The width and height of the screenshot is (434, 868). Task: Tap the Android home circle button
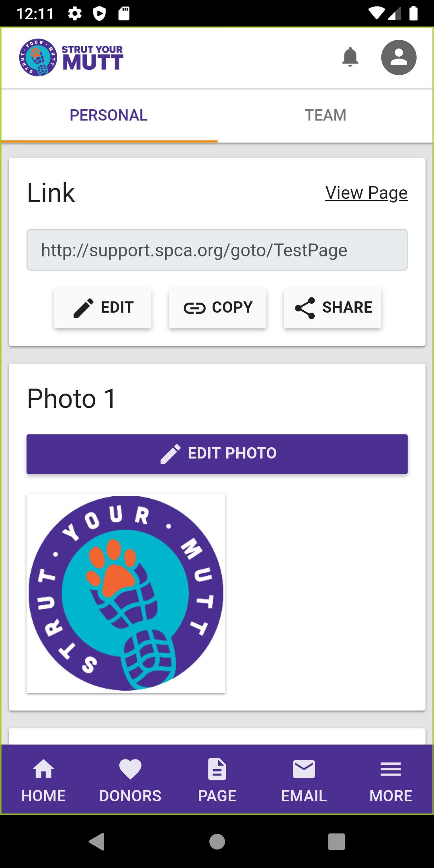pos(217,841)
